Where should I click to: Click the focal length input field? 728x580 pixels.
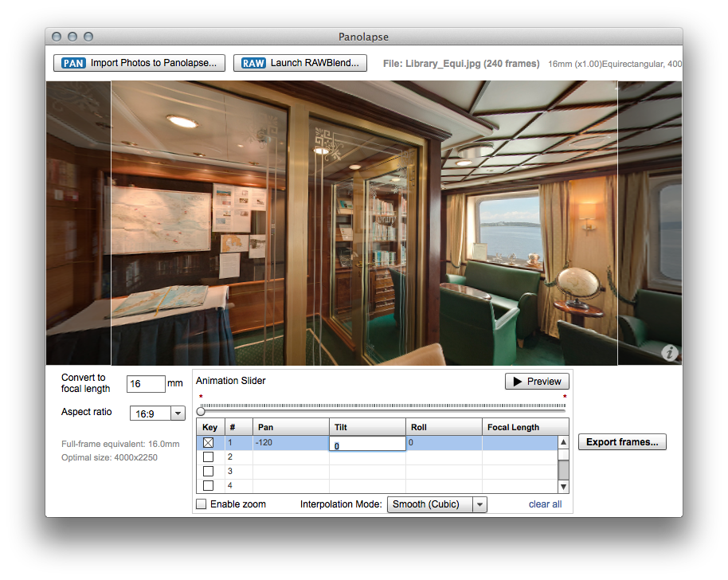[146, 384]
